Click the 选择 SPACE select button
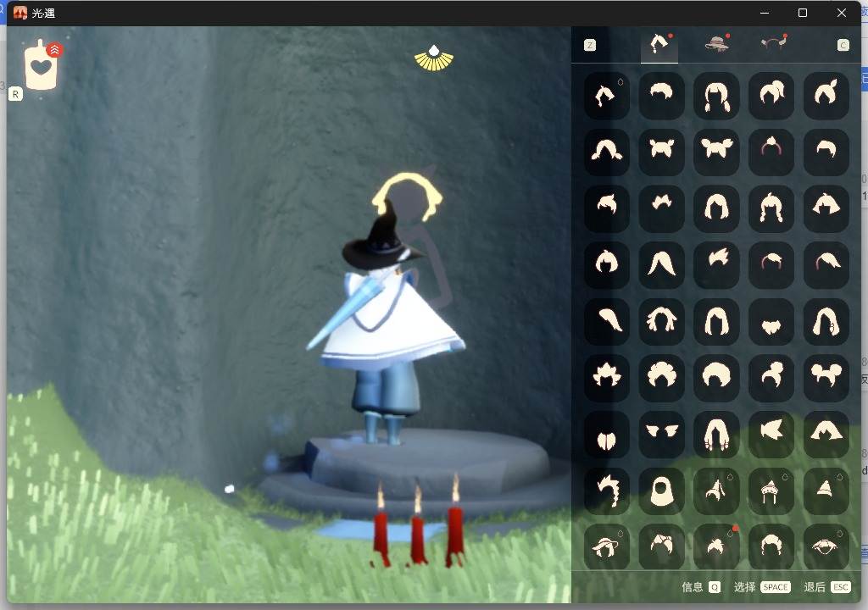This screenshot has width=868, height=610. (762, 587)
